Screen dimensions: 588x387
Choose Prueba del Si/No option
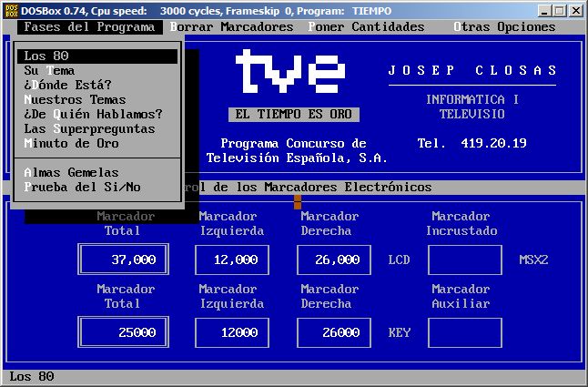click(x=82, y=188)
